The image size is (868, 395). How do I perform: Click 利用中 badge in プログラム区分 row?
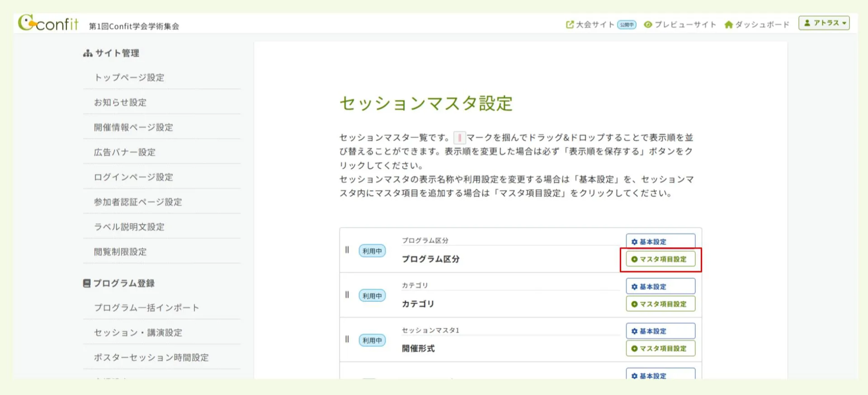pos(372,251)
